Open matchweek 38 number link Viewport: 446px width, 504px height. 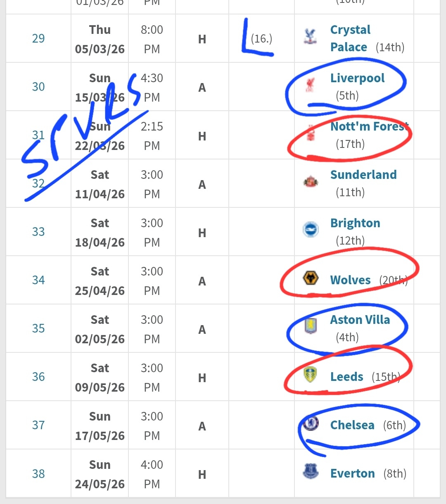[38, 474]
